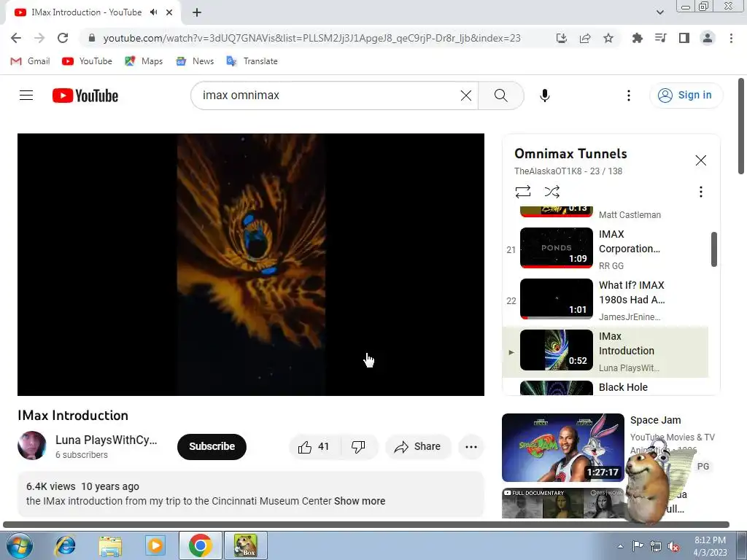Subscribe to Luna PlaysWithCy channel
The height and width of the screenshot is (560, 747).
[212, 447]
